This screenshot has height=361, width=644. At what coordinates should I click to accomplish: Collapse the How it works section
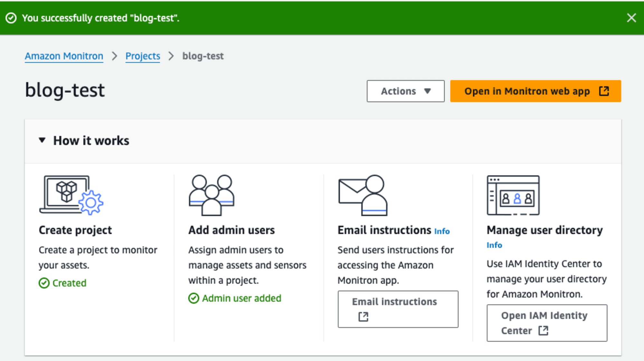pos(42,141)
